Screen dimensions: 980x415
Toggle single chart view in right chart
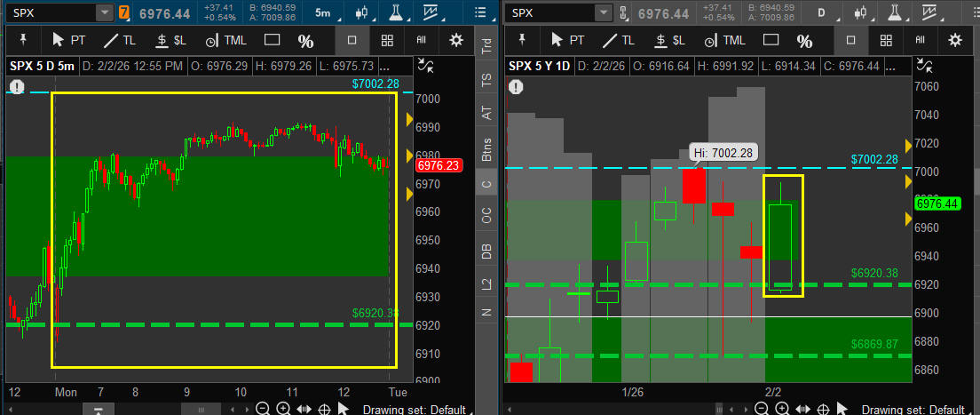850,40
